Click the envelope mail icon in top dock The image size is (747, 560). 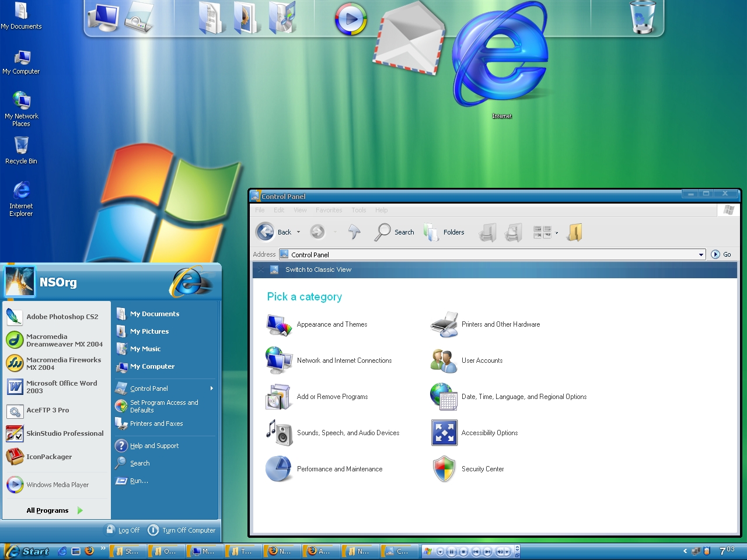pyautogui.click(x=409, y=40)
